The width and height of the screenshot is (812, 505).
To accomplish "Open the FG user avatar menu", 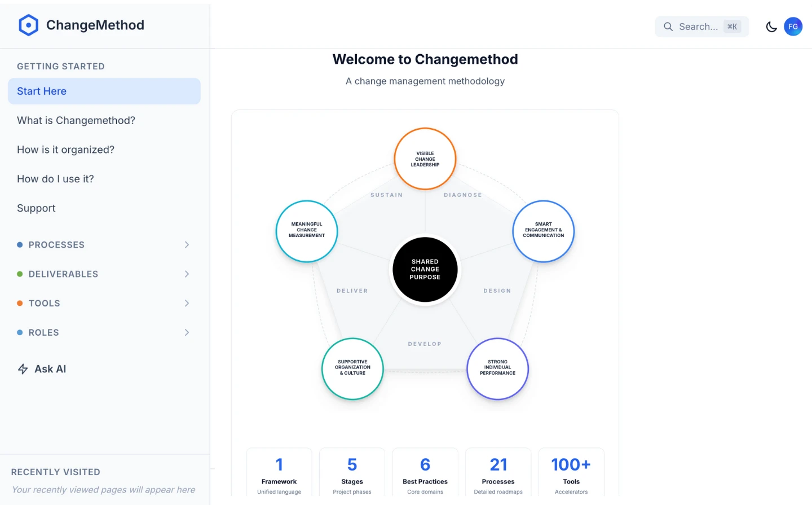I will coord(793,27).
